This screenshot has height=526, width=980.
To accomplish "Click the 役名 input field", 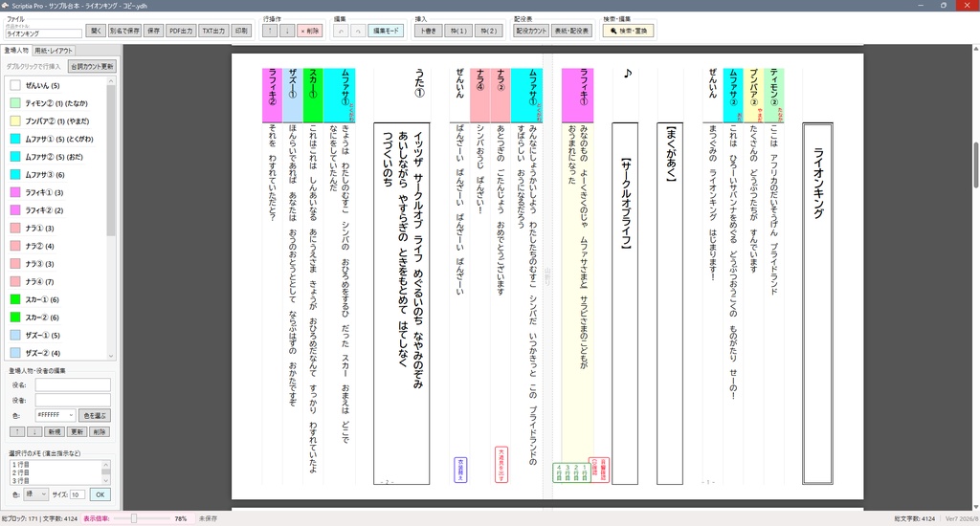I will (73, 384).
